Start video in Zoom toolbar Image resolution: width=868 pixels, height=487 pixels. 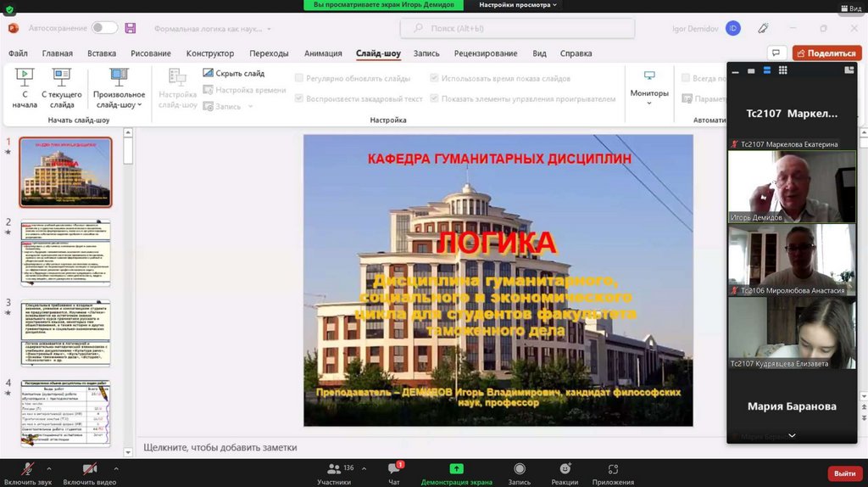90,473
